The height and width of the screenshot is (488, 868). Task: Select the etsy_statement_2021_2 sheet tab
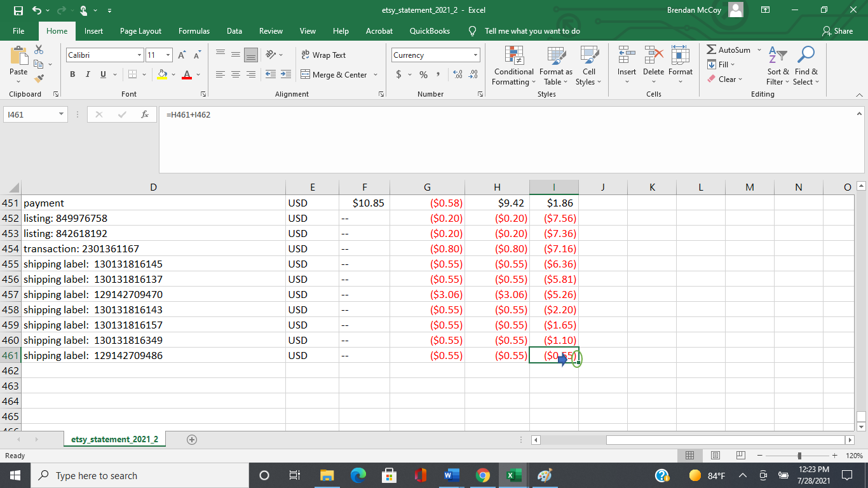[x=115, y=439]
